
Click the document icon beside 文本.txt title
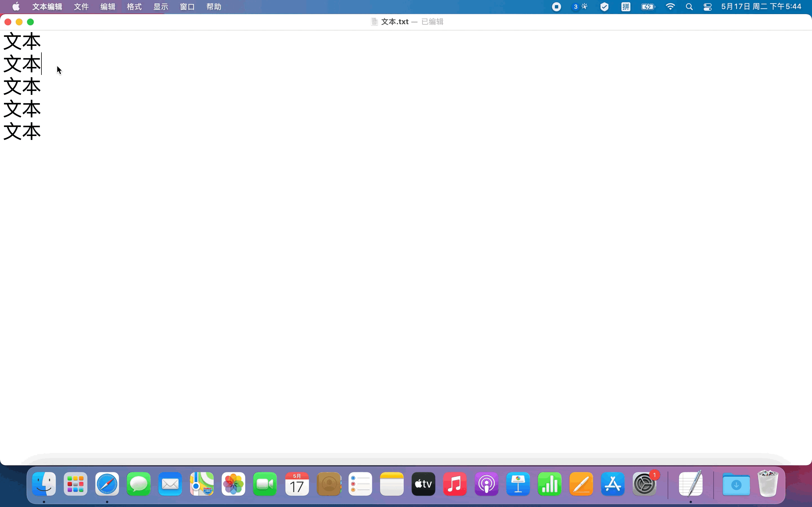pyautogui.click(x=374, y=22)
